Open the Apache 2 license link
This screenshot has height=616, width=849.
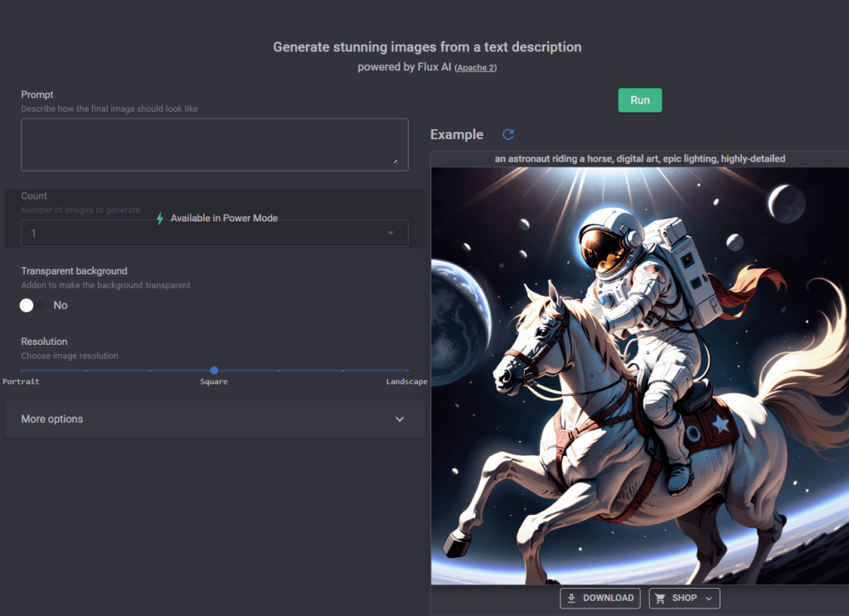(475, 68)
